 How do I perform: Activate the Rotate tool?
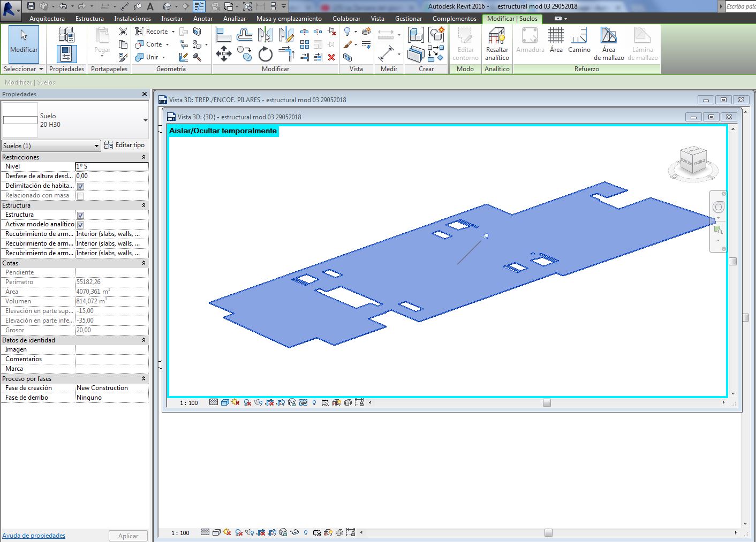(266, 54)
